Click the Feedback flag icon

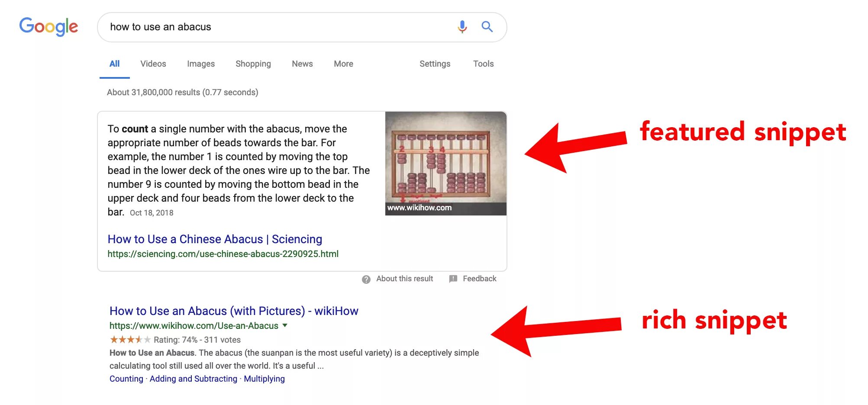click(x=453, y=279)
